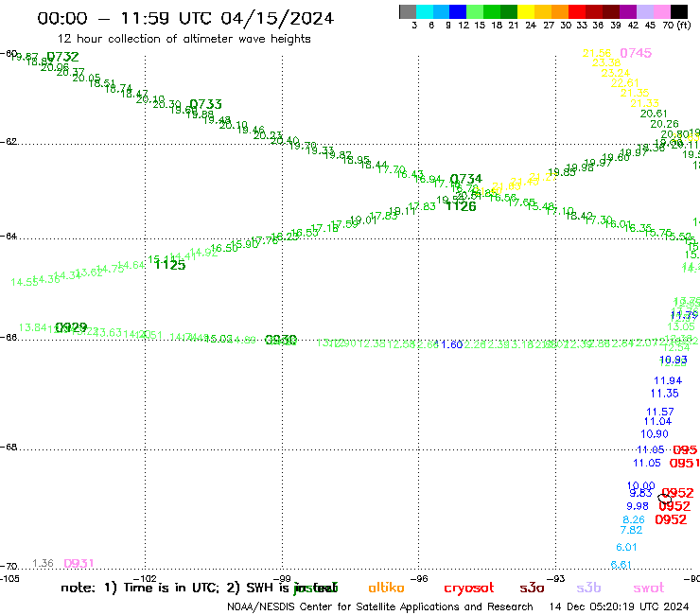The height and width of the screenshot is (615, 700).
Task: Click the blue 11.57 wave height
Action: tap(660, 412)
